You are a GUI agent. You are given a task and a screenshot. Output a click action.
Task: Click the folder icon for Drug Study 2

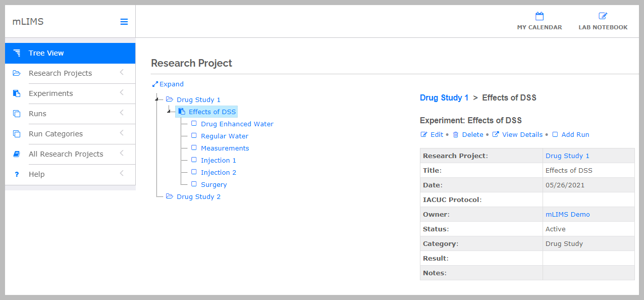pyautogui.click(x=170, y=196)
